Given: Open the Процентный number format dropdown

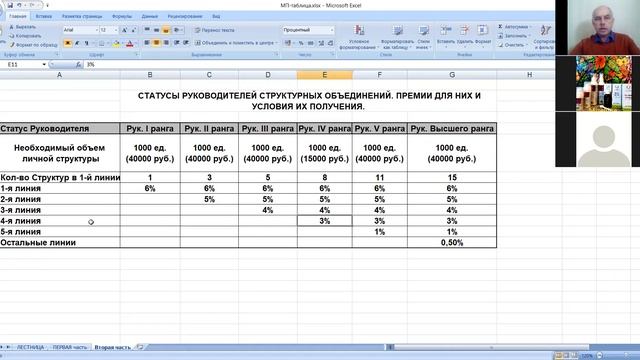Looking at the screenshot, I should pyautogui.click(x=332, y=30).
